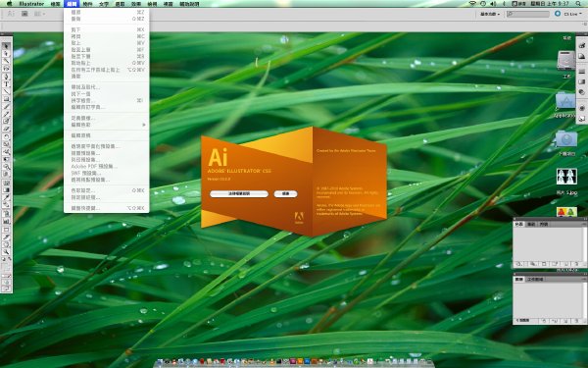
Task: Select the Mesh tool
Action: coord(6,183)
